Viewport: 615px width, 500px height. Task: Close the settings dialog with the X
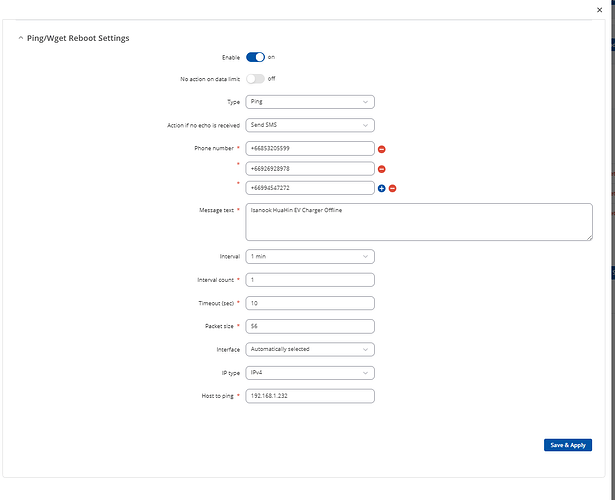tap(599, 10)
